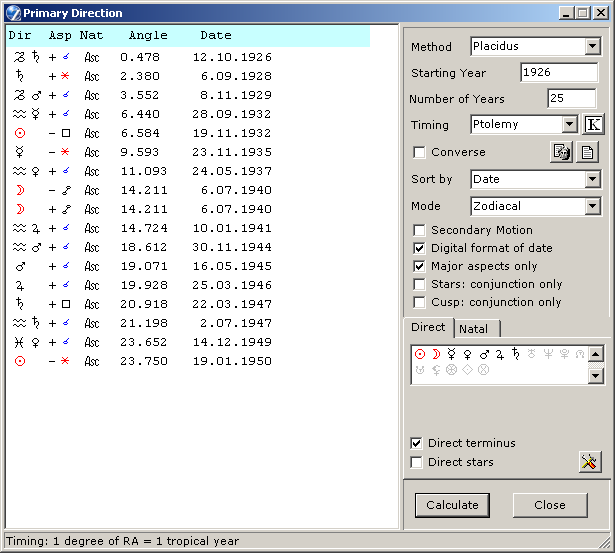Click the Close button
The height and width of the screenshot is (553, 615).
550,505
